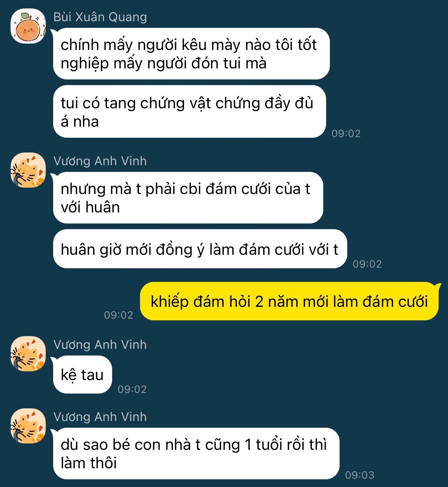This screenshot has width=448, height=487.
Task: Tap Vương Anh Vinh name above 'kệ tau'
Action: (100, 345)
